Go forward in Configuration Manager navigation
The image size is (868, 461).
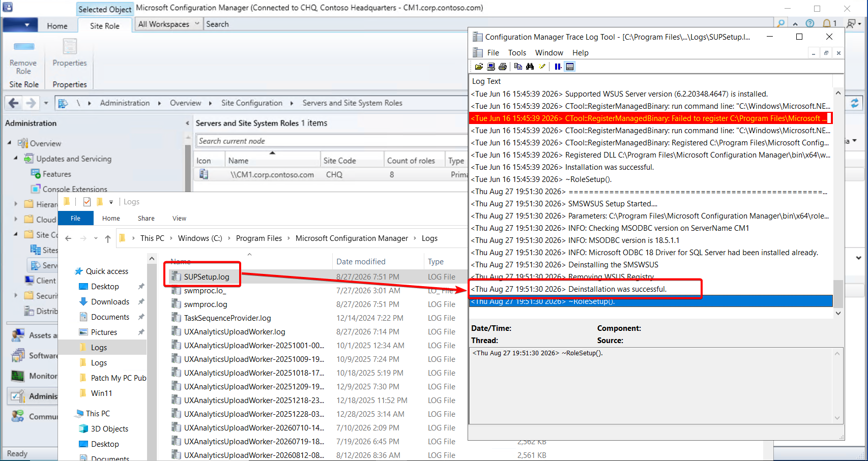(x=31, y=103)
